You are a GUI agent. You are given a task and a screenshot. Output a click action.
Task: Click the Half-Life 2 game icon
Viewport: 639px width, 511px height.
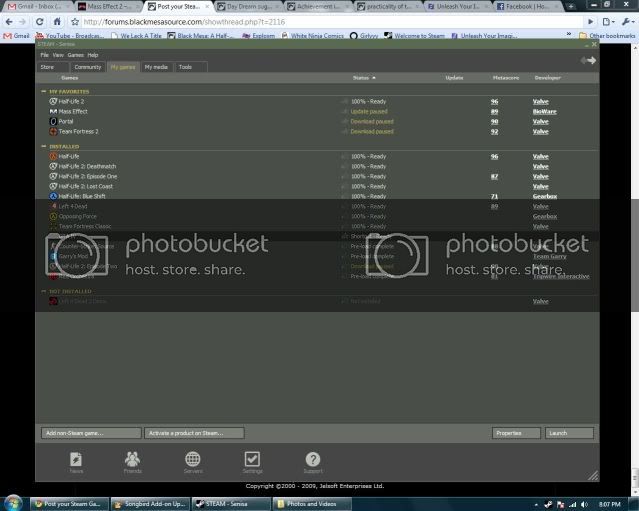(53, 101)
